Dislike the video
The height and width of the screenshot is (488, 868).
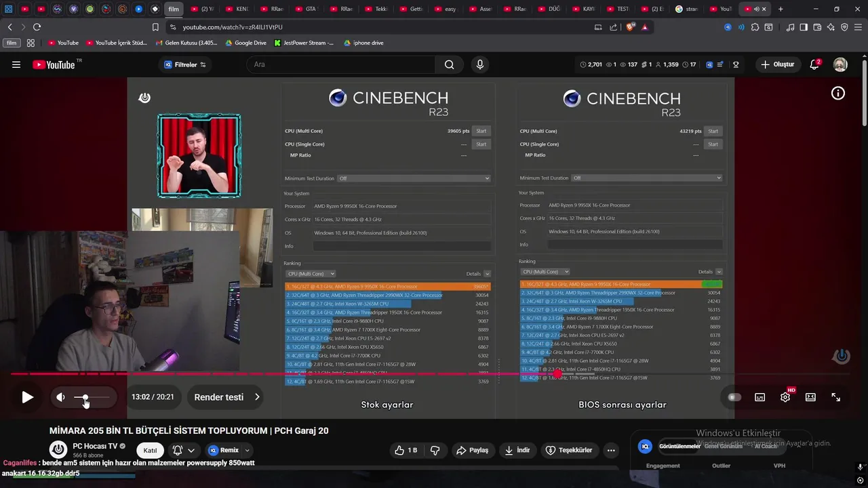click(435, 450)
